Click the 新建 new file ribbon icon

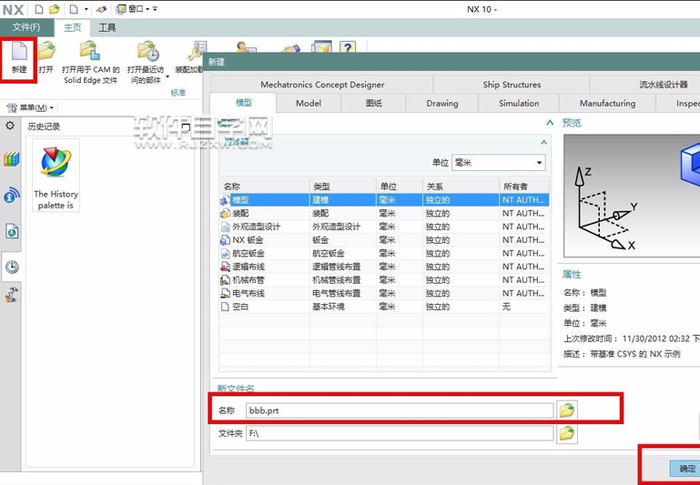point(19,51)
